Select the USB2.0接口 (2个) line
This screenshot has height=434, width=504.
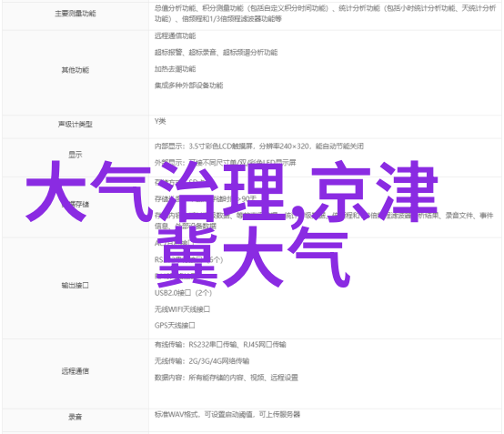tap(183, 293)
